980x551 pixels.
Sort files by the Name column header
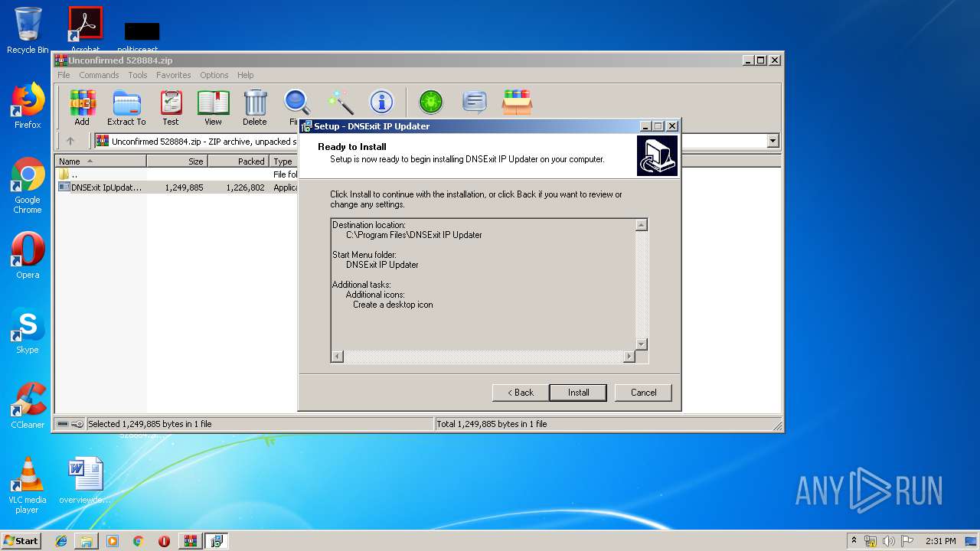coord(101,161)
